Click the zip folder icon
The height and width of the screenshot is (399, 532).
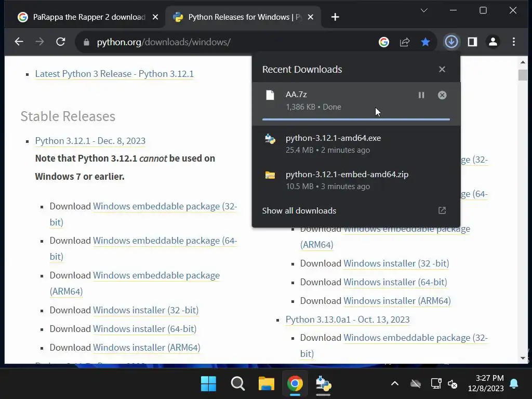pyautogui.click(x=270, y=175)
